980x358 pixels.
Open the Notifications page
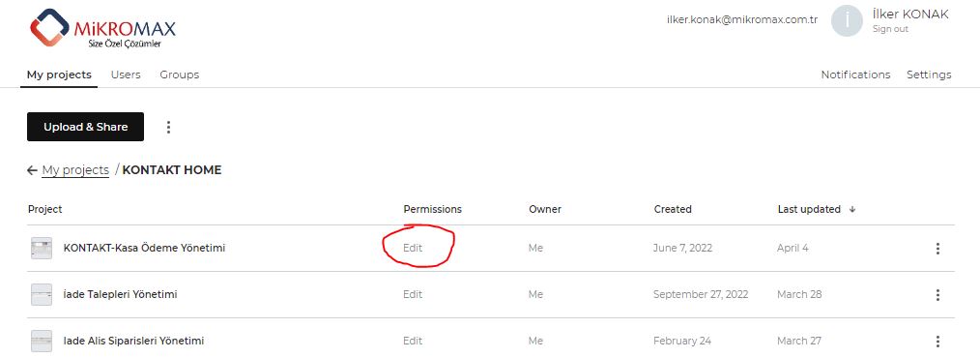click(855, 75)
